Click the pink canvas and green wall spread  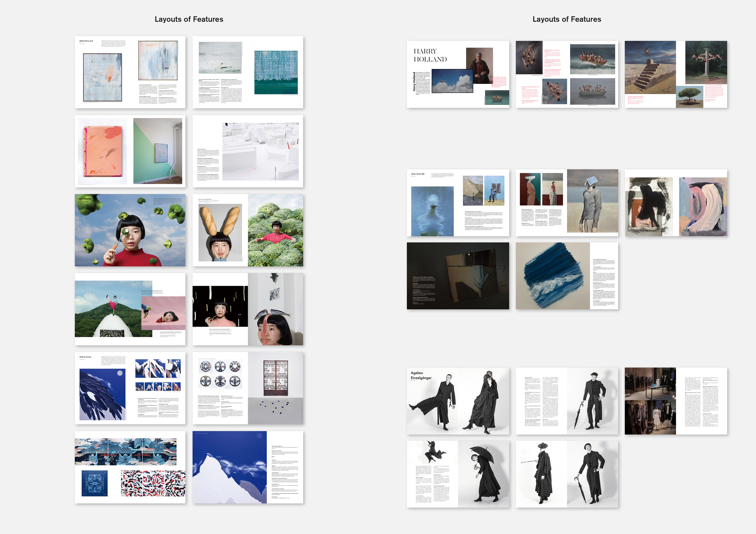click(130, 151)
